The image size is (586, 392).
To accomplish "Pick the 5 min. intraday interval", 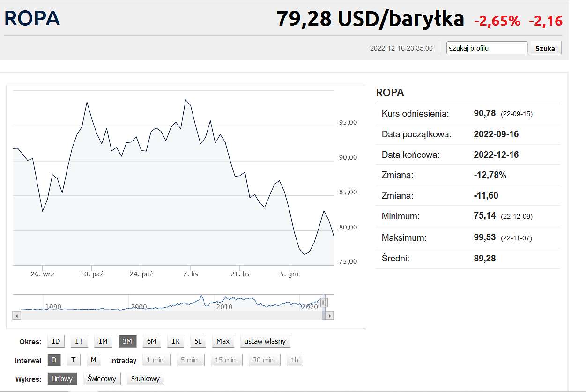I will [191, 360].
